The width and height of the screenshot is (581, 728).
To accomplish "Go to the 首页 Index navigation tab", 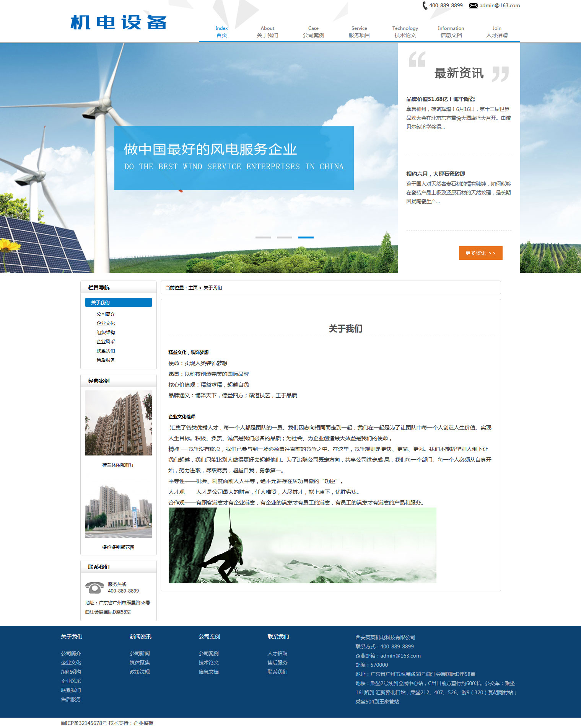I will tap(221, 32).
